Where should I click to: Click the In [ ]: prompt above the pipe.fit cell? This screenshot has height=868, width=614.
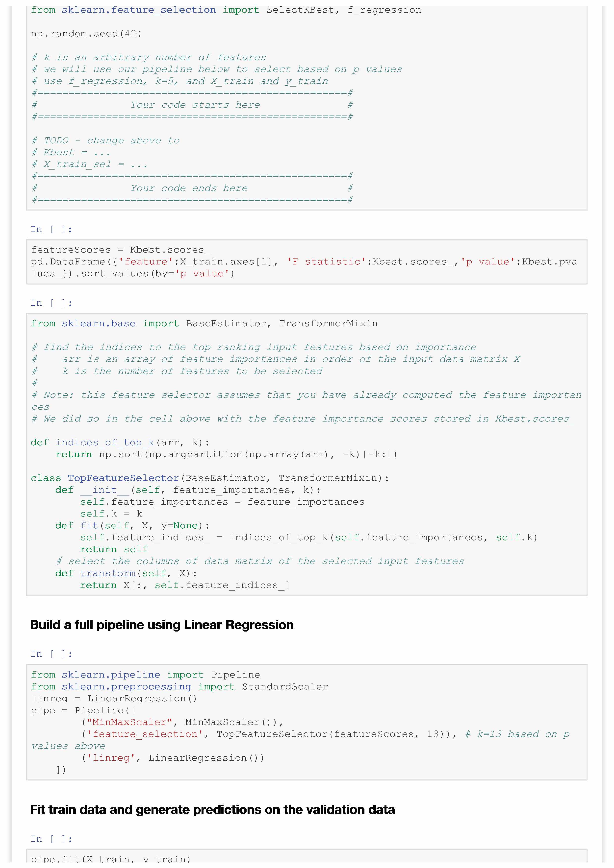(51, 839)
